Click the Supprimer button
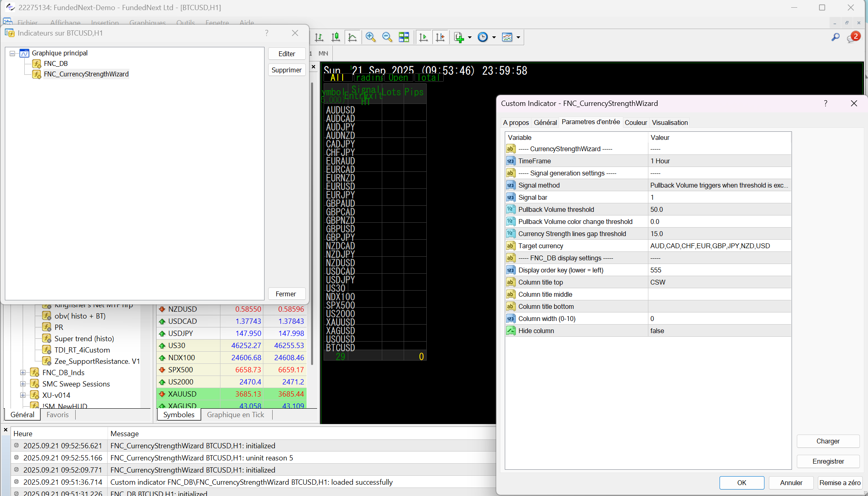Viewport: 868px width, 496px height. click(x=286, y=70)
